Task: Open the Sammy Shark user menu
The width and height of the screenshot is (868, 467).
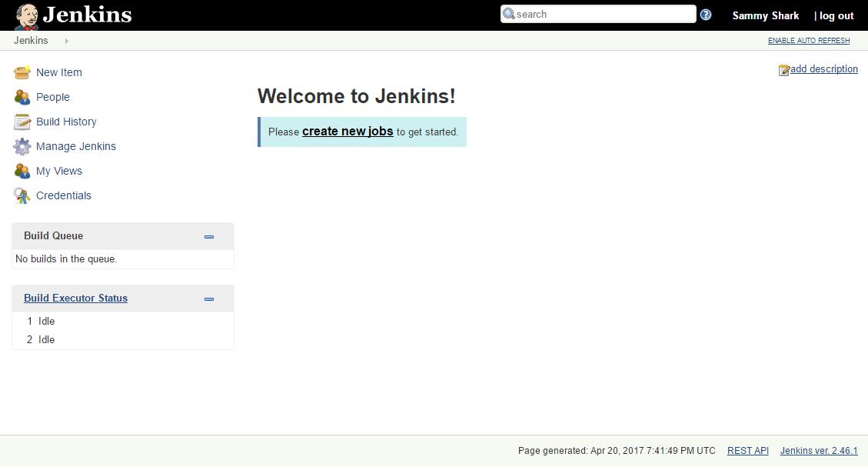Action: click(765, 15)
